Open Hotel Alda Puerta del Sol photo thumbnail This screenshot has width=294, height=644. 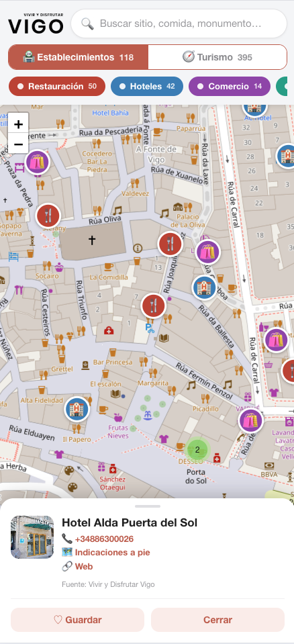[x=32, y=537]
